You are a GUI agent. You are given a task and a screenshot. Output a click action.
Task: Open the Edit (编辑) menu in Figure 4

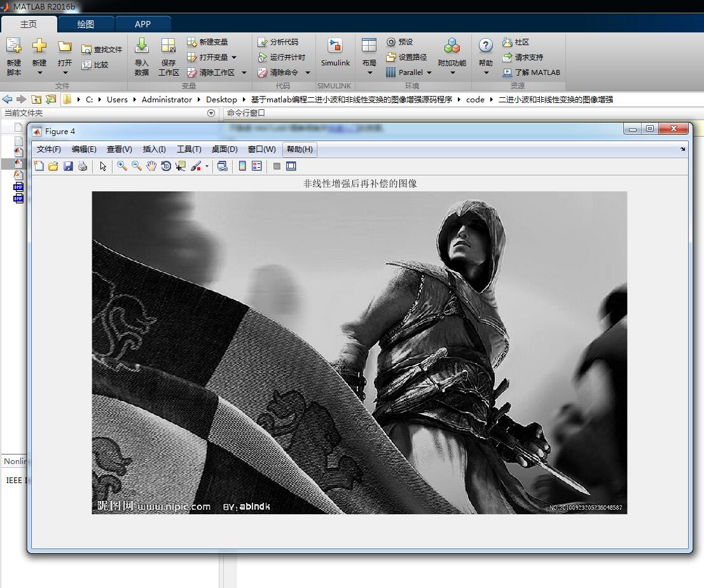coord(84,149)
